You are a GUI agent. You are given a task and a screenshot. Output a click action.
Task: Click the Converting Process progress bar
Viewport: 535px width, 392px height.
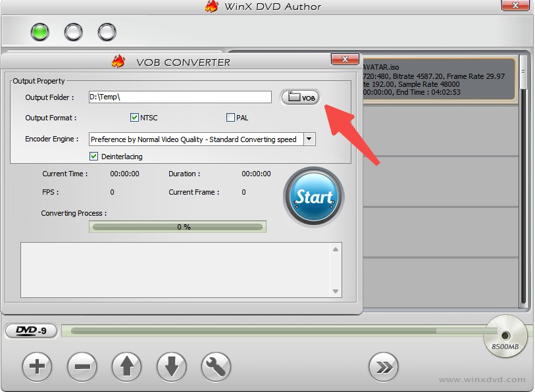(178, 227)
